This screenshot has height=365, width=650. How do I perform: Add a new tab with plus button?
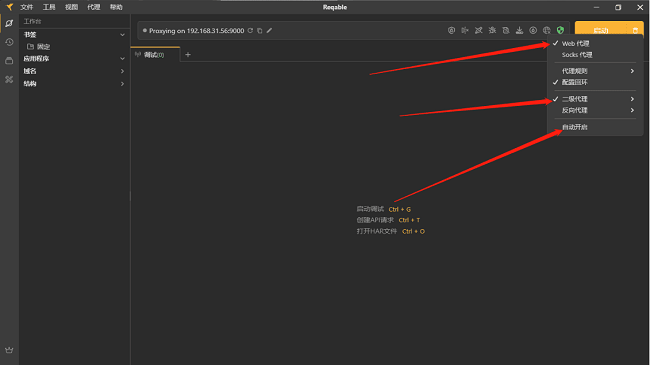[x=188, y=55]
